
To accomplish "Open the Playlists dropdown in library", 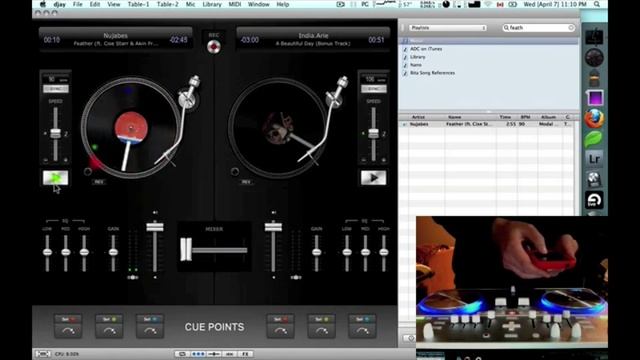I will 448,28.
